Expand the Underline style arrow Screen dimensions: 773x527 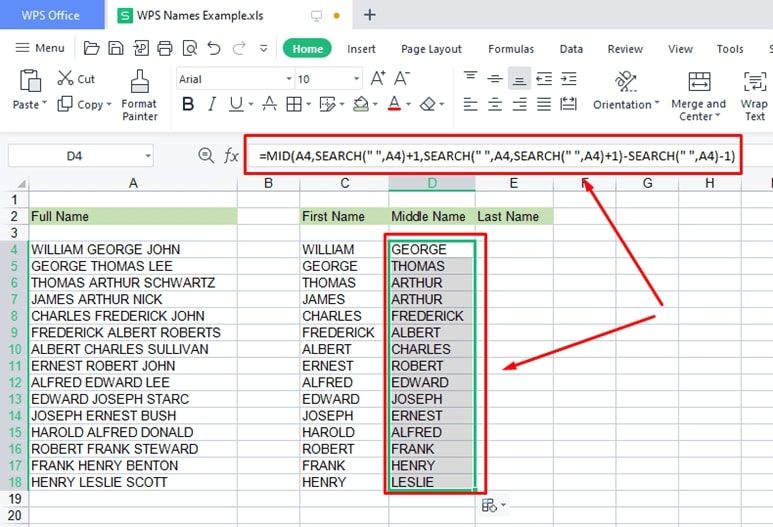click(x=251, y=104)
